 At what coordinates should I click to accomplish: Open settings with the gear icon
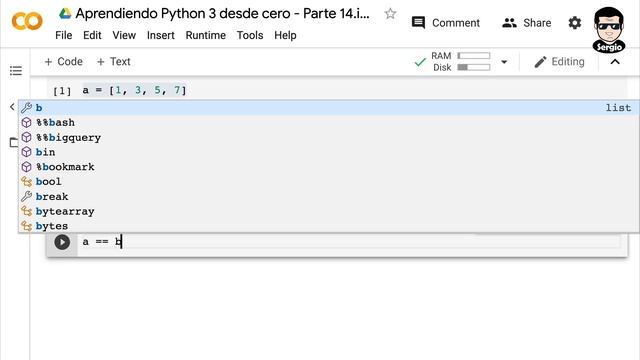coord(575,23)
